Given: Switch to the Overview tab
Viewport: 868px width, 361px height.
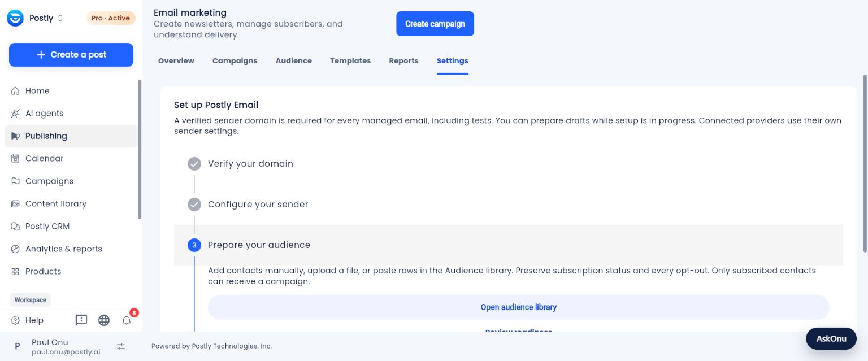Looking at the screenshot, I should point(176,61).
